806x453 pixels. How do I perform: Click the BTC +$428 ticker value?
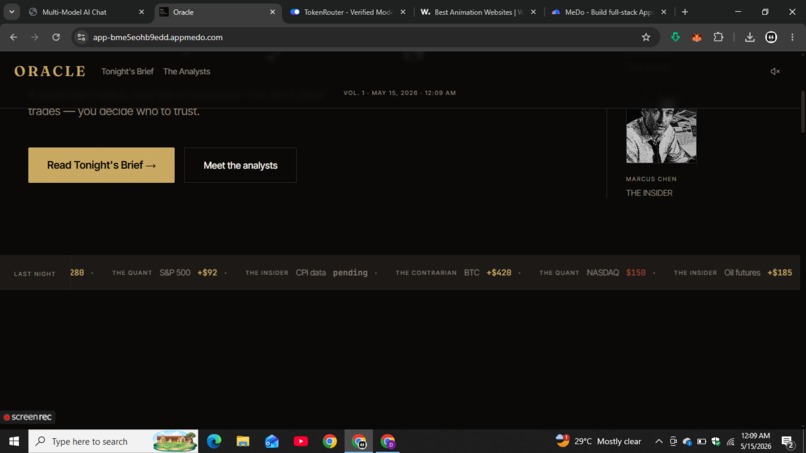[x=499, y=273]
